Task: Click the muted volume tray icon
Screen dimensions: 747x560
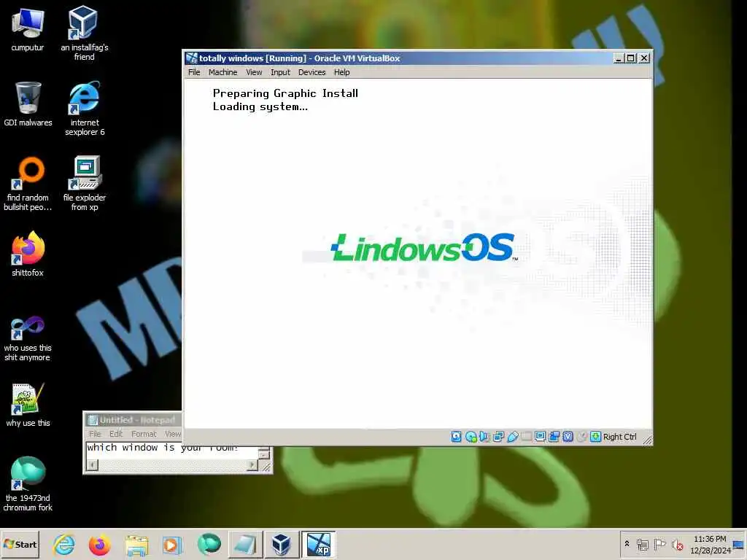Action: [x=677, y=544]
